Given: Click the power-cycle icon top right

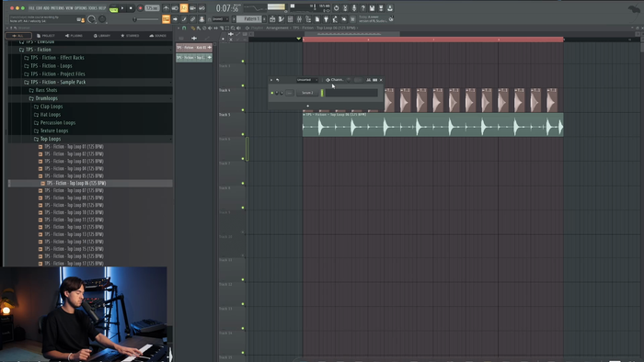Looking at the screenshot, I should (x=336, y=8).
